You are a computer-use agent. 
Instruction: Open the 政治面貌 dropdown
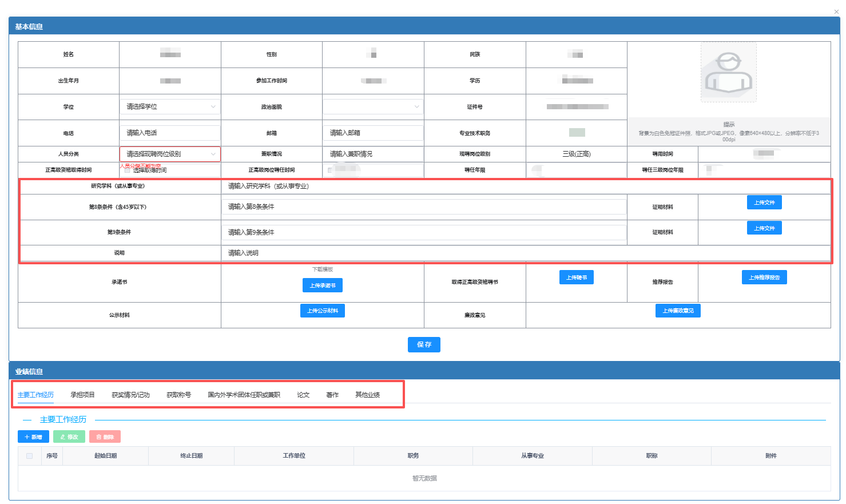[x=373, y=106]
